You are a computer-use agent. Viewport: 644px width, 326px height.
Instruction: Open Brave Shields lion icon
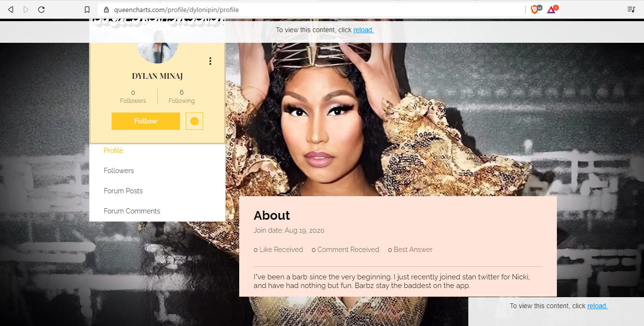tap(536, 9)
